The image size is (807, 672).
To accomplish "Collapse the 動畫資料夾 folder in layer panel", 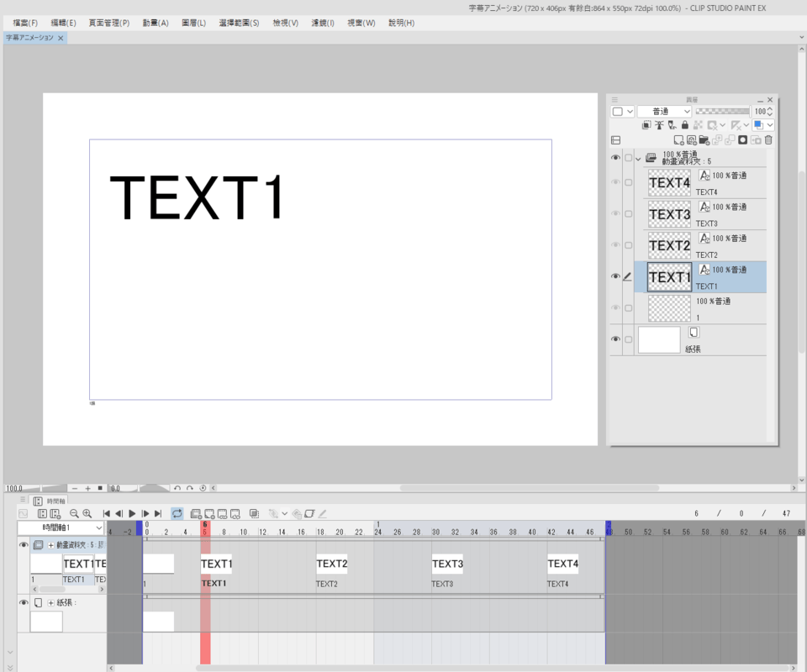I will pos(638,160).
